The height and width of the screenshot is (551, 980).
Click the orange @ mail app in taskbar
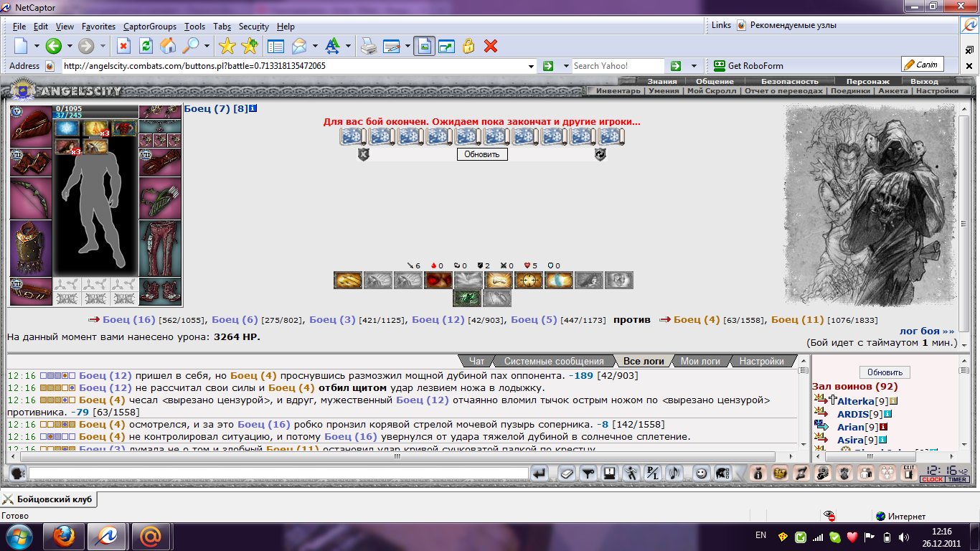pyautogui.click(x=150, y=536)
